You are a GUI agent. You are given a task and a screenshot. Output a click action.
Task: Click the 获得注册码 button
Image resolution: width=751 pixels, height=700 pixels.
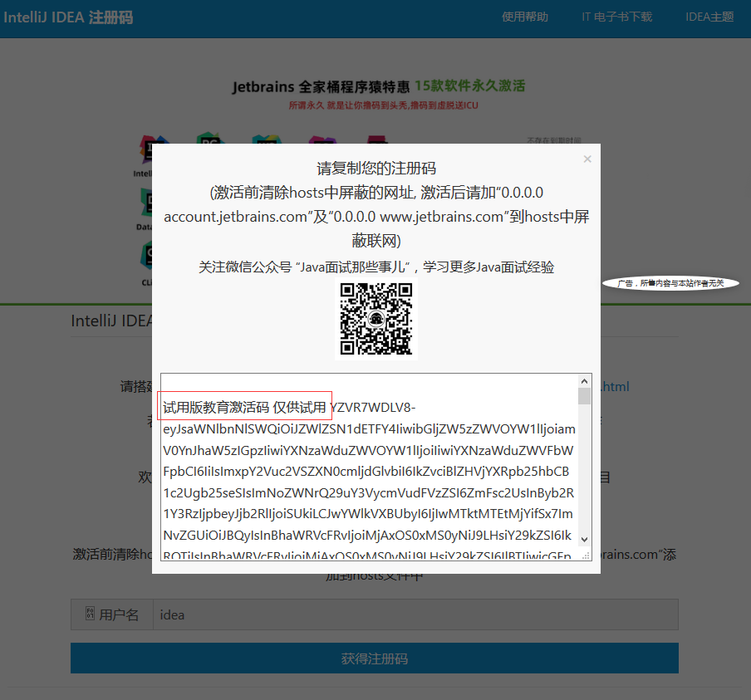375,658
